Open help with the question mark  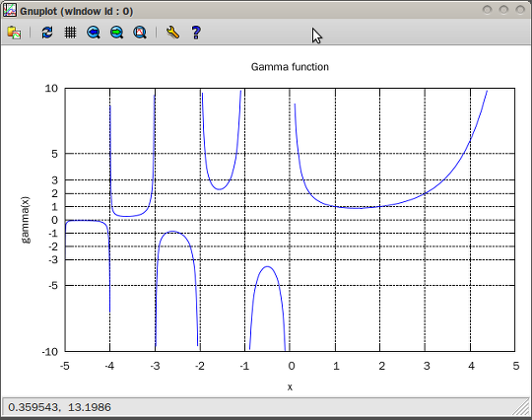coord(196,33)
